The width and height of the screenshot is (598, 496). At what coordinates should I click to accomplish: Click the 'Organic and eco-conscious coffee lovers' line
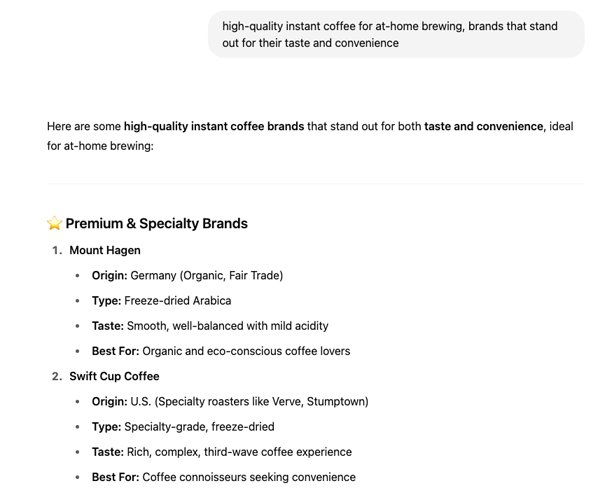pos(221,351)
